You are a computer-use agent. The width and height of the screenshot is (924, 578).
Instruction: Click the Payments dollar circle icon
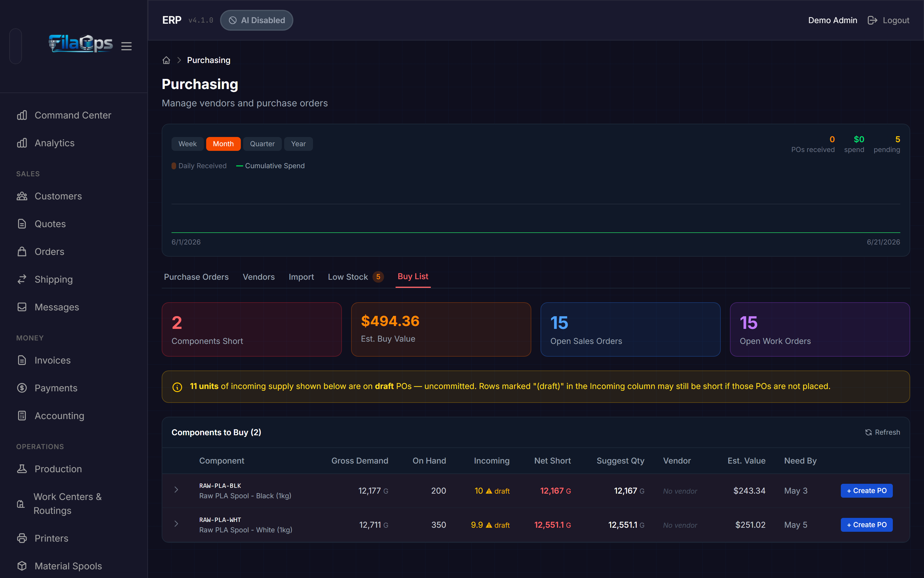(22, 388)
